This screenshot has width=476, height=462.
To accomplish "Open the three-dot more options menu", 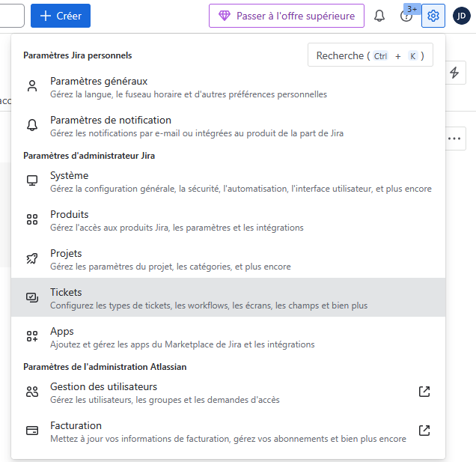I will (x=454, y=138).
